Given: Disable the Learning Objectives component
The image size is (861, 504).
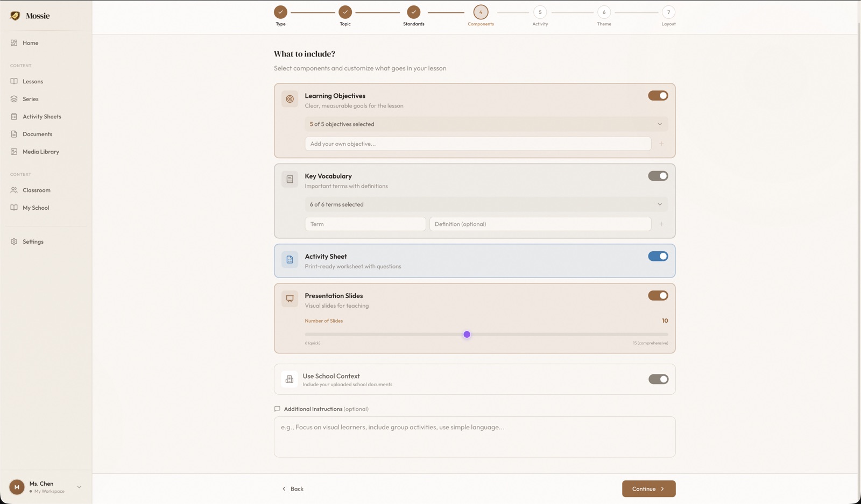Looking at the screenshot, I should [x=658, y=95].
